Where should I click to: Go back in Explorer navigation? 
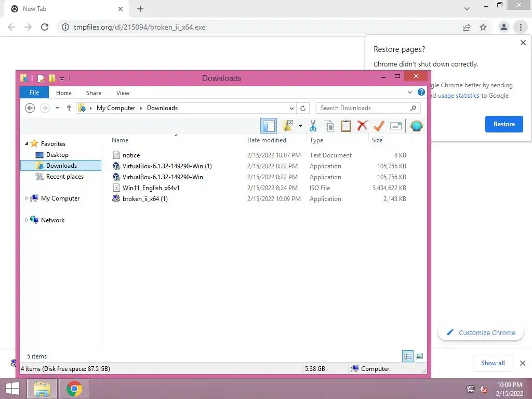point(30,108)
